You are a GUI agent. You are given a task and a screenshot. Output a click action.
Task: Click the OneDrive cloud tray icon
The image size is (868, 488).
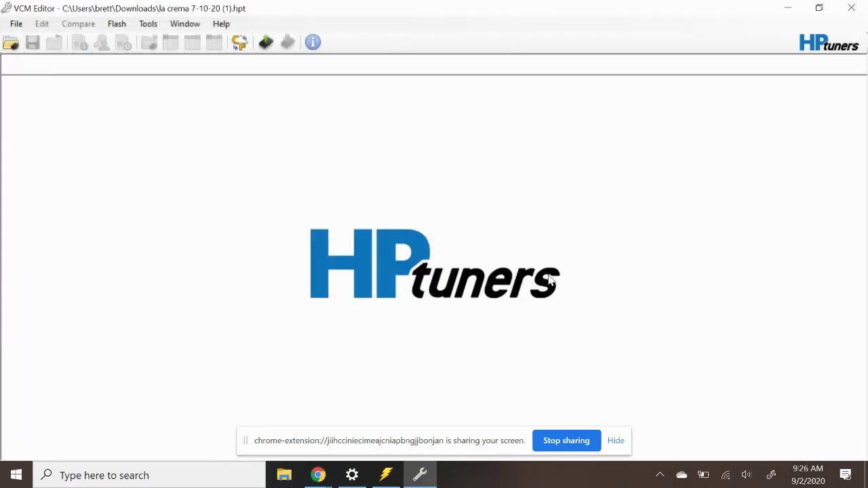tap(682, 475)
